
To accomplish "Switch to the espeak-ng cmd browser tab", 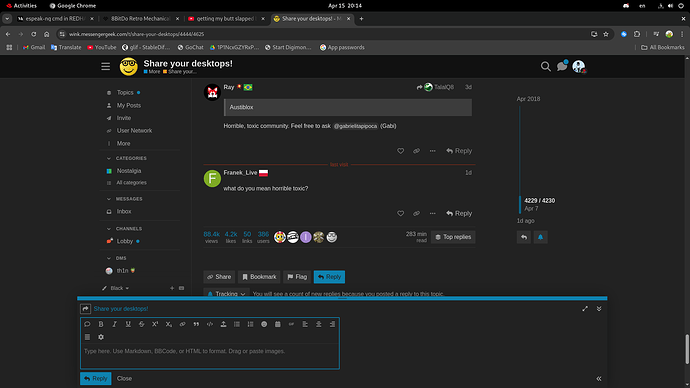I will (55, 18).
